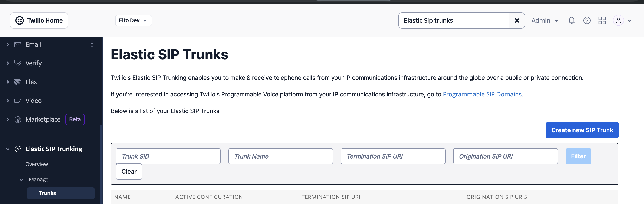Expand the Flex sidebar section
Image resolution: width=644 pixels, height=204 pixels.
tap(8, 82)
